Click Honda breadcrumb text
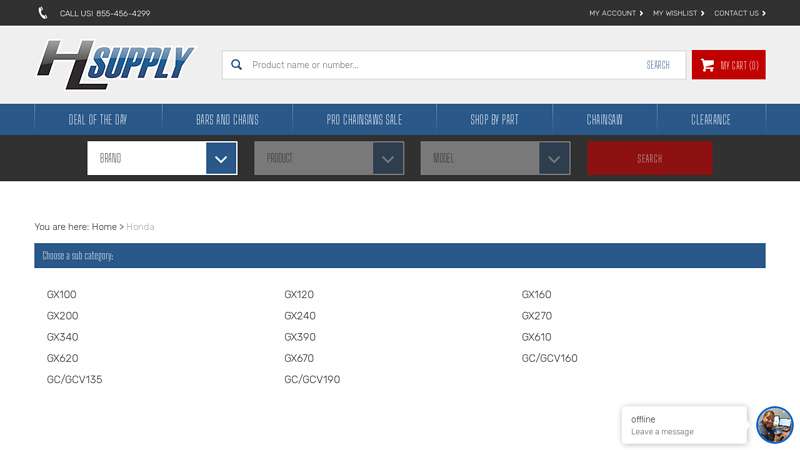Image resolution: width=800 pixels, height=450 pixels. tap(140, 227)
